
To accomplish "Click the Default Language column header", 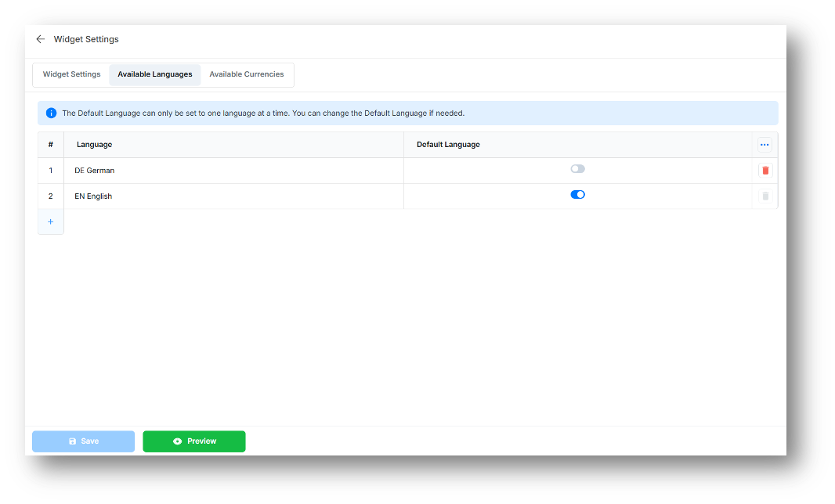I will pyautogui.click(x=448, y=144).
